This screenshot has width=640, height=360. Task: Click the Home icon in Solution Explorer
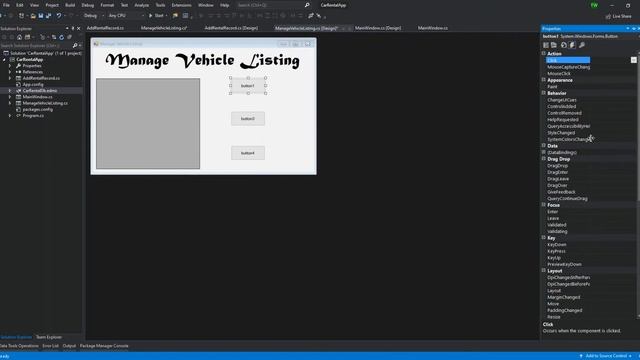click(x=19, y=37)
